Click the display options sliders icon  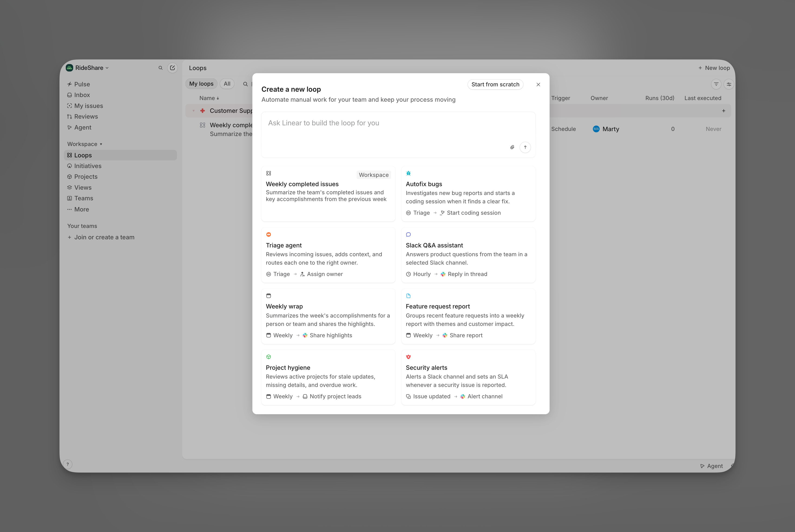(x=729, y=84)
